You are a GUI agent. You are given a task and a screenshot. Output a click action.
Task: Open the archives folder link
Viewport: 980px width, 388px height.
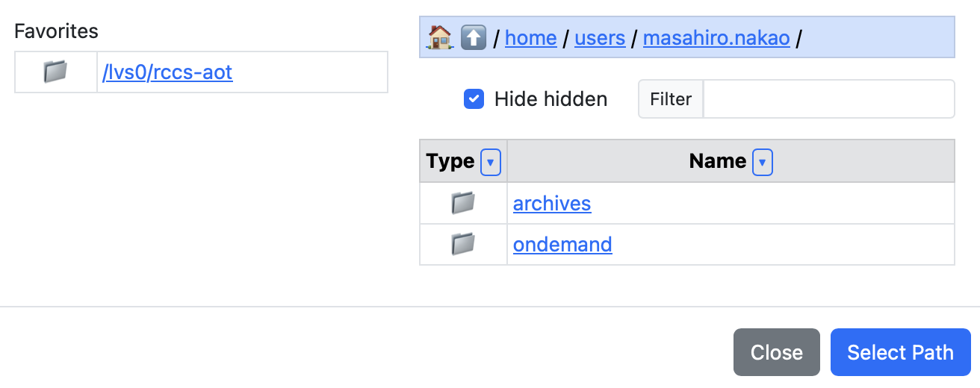coord(552,204)
